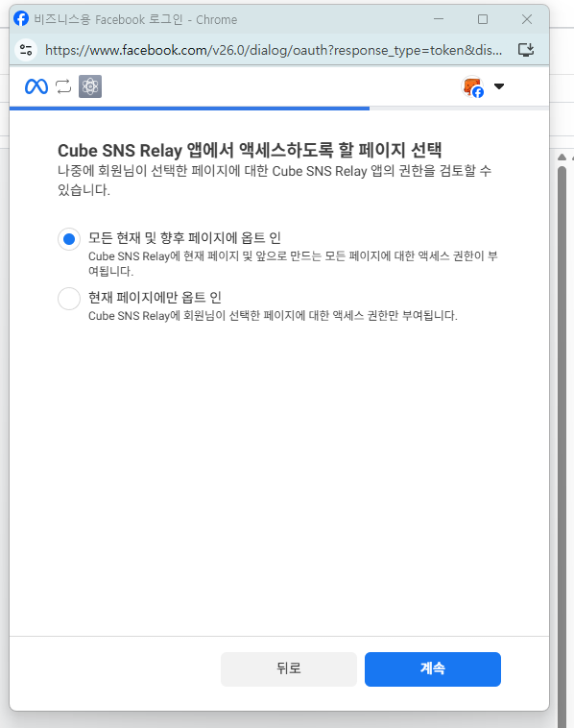Maximize the Facebook login window
This screenshot has height=728, width=574.
pos(483,19)
